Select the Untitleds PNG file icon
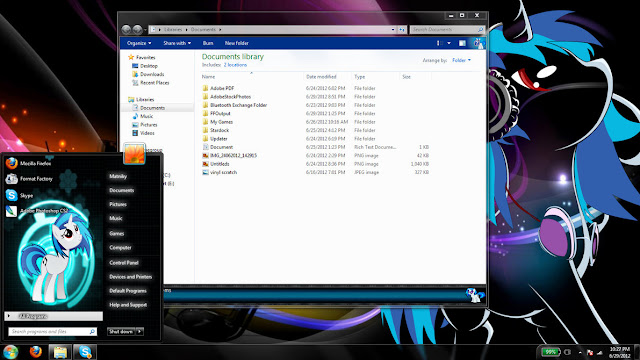Viewport: 640px width, 360px height. coord(205,164)
